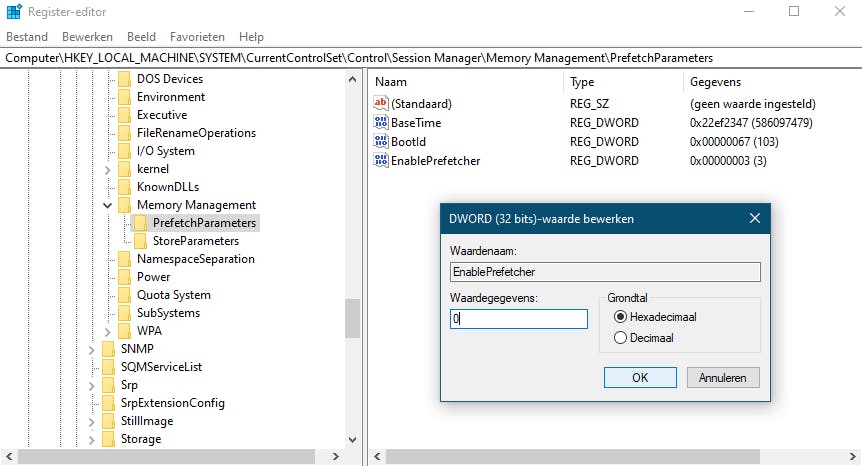862x466 pixels.
Task: Click the Waardegegevens input field
Action: click(x=519, y=319)
